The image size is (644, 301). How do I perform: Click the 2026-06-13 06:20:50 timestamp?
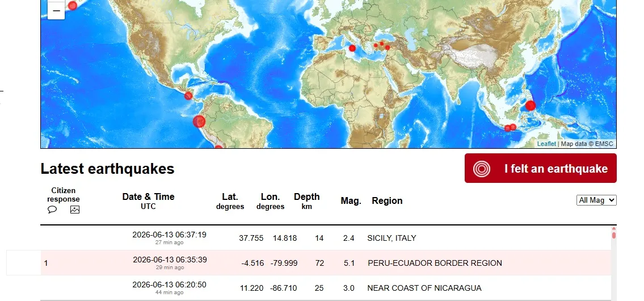(169, 285)
